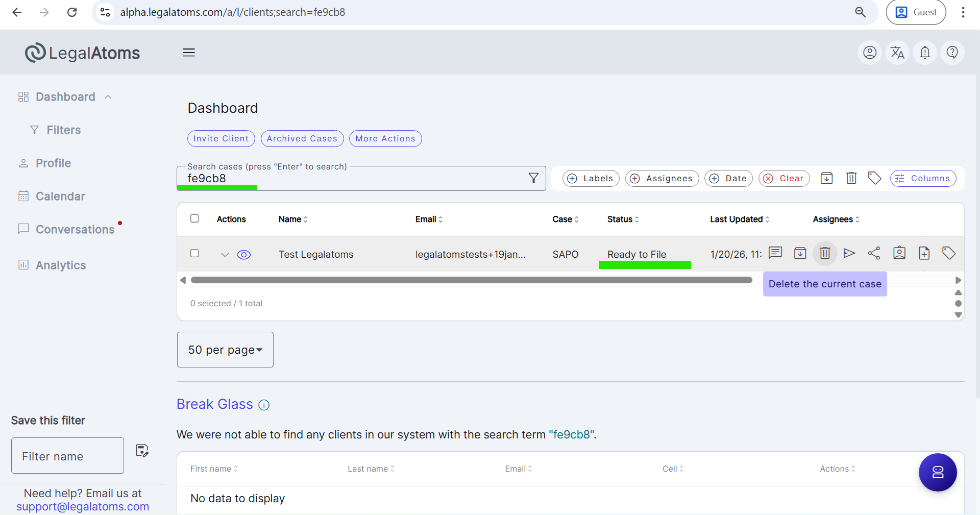This screenshot has height=515, width=980.
Task: Open the help question mark icon
Action: click(x=952, y=53)
